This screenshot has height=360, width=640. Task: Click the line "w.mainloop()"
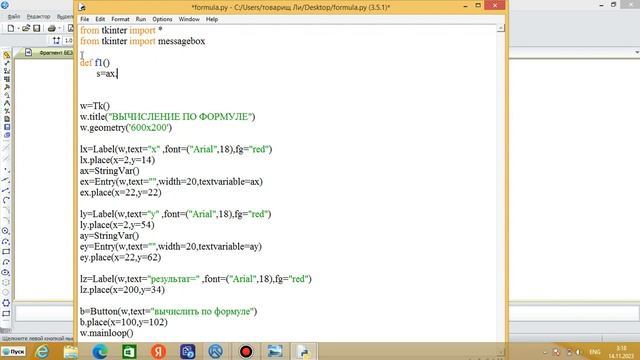[x=107, y=333]
